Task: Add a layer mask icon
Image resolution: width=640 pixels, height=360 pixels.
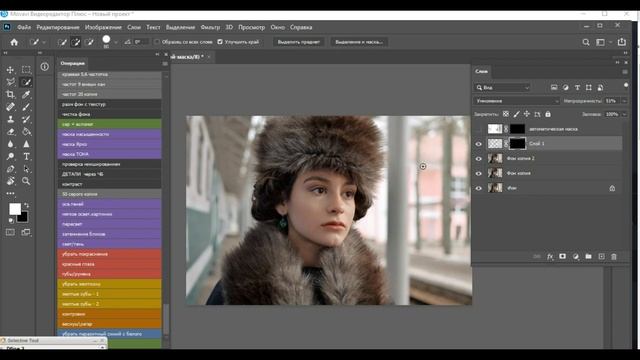Action: click(x=562, y=256)
